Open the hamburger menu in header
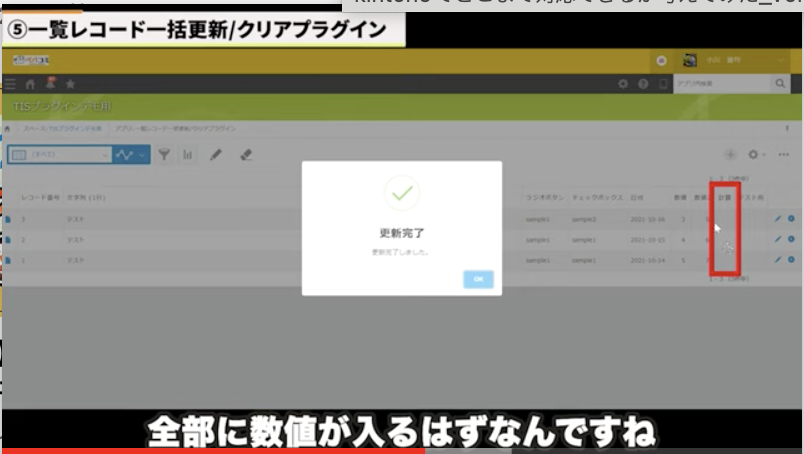The height and width of the screenshot is (454, 804). (11, 85)
